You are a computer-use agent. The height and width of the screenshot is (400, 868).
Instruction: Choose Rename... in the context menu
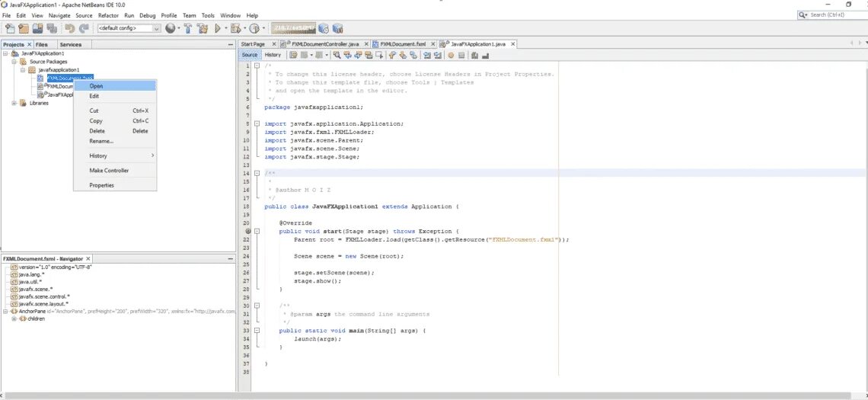click(x=114, y=141)
